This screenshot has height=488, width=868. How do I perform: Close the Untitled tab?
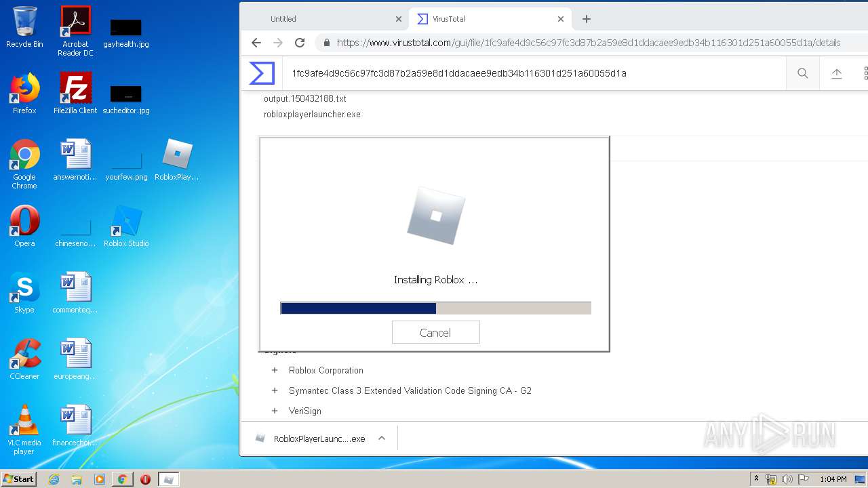pyautogui.click(x=399, y=19)
